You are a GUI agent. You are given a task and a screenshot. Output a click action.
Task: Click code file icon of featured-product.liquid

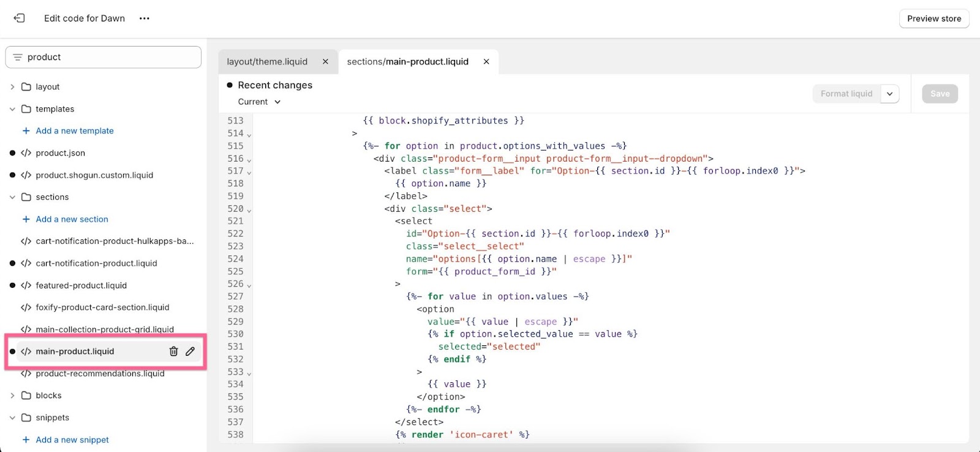26,285
